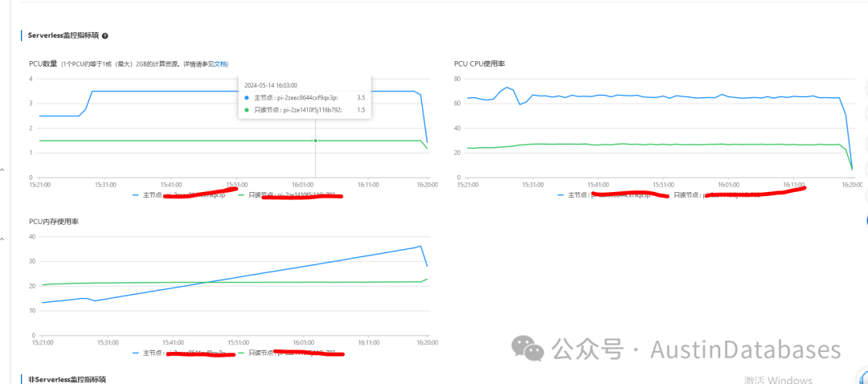
Task: Click tooltip timestamp 2024-05-14 16:03:00
Action: [x=271, y=85]
